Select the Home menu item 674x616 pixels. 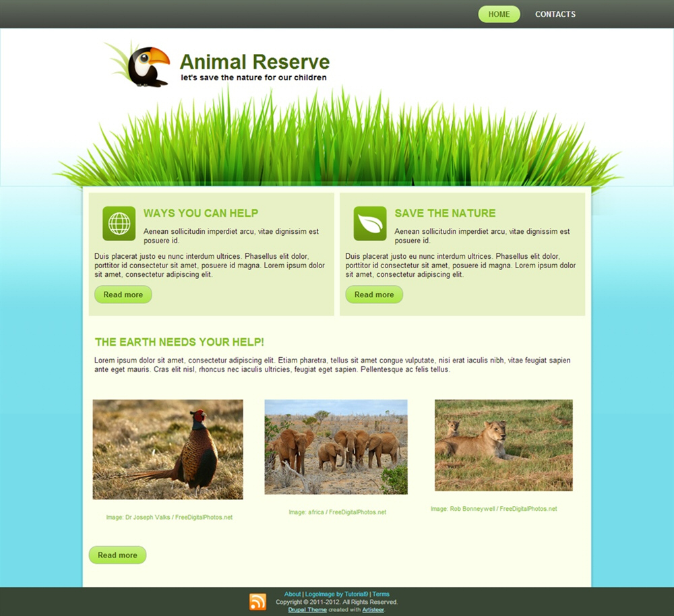[x=499, y=14]
